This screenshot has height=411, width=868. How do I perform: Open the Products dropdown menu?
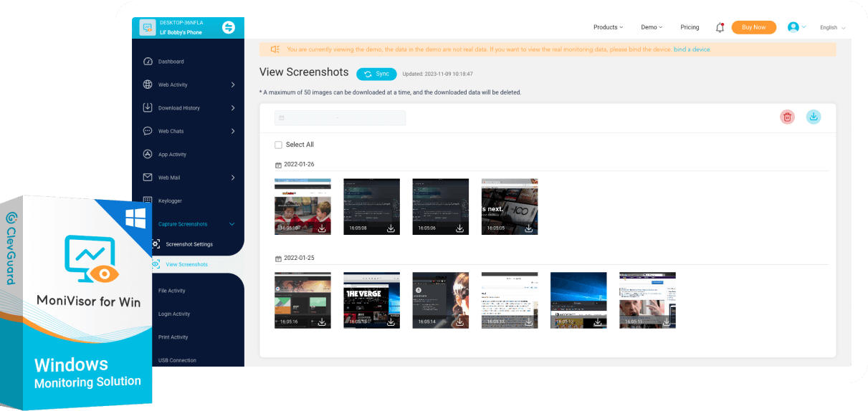point(608,27)
